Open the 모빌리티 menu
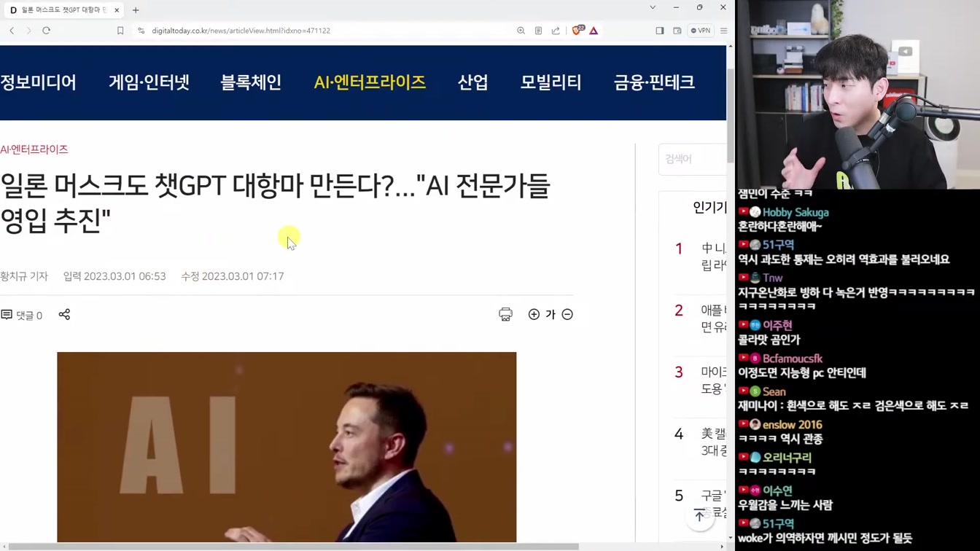This screenshot has width=980, height=551. click(551, 82)
